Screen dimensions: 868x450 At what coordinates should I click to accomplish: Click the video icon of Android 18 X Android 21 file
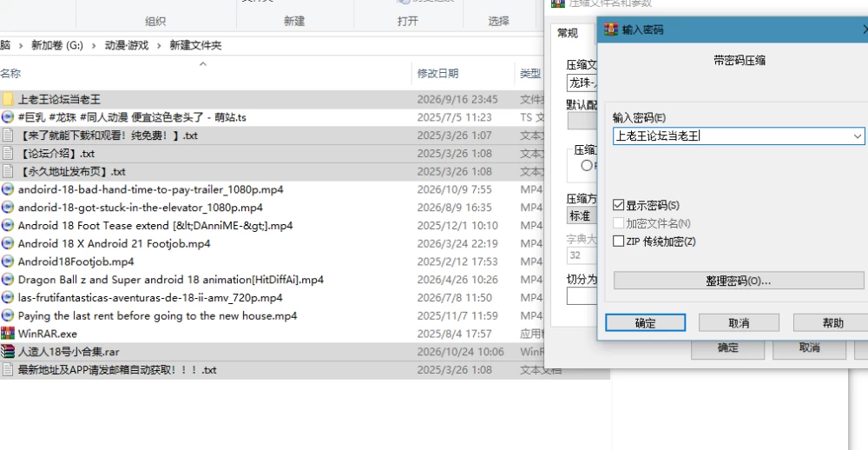8,243
